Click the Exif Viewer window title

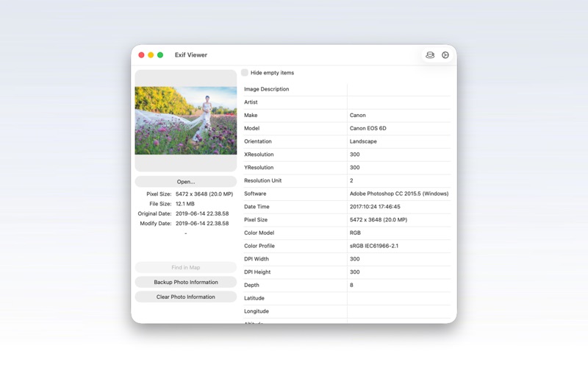(x=191, y=55)
